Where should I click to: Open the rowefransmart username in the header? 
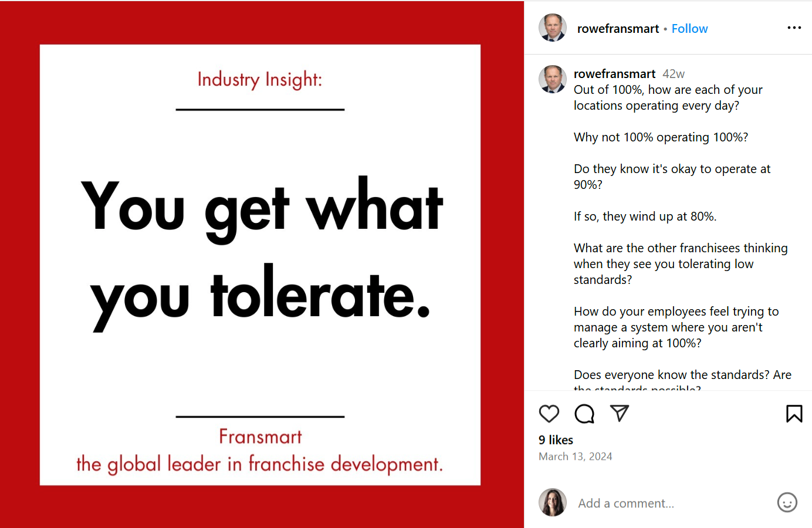point(618,29)
